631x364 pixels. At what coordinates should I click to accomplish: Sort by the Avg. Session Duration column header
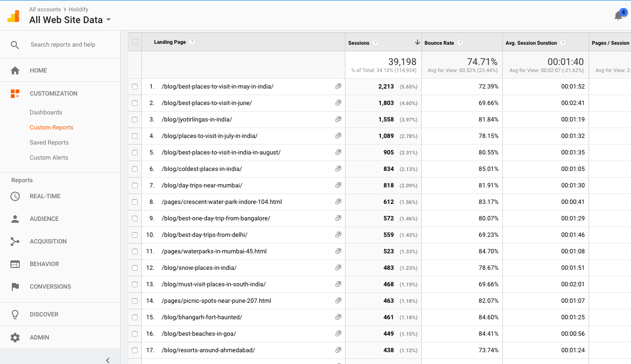coord(531,43)
